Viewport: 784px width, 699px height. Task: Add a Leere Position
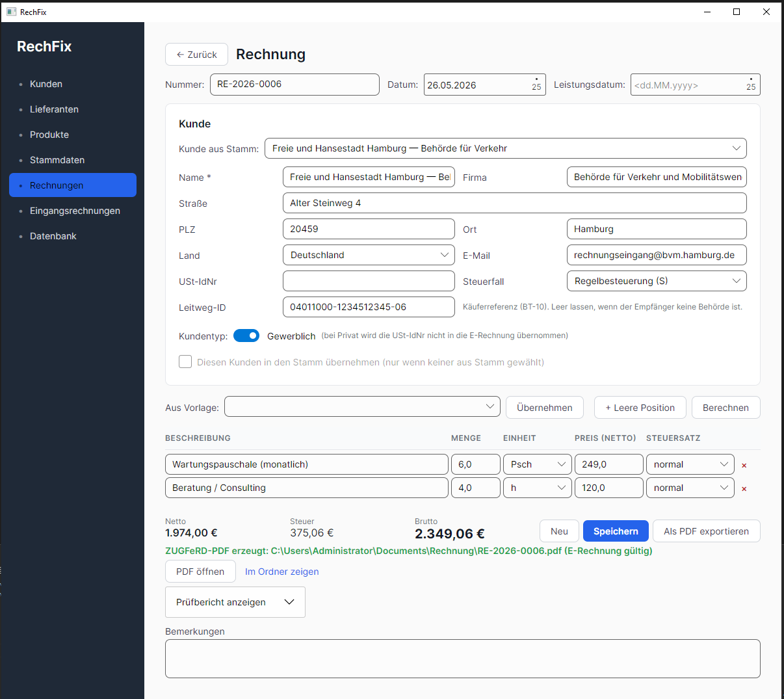pyautogui.click(x=640, y=408)
